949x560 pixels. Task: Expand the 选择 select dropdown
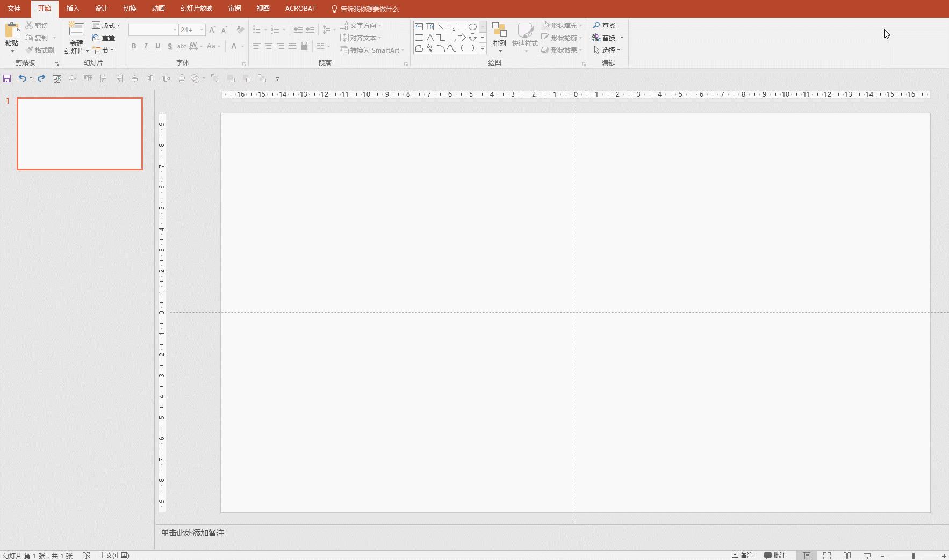pyautogui.click(x=608, y=50)
